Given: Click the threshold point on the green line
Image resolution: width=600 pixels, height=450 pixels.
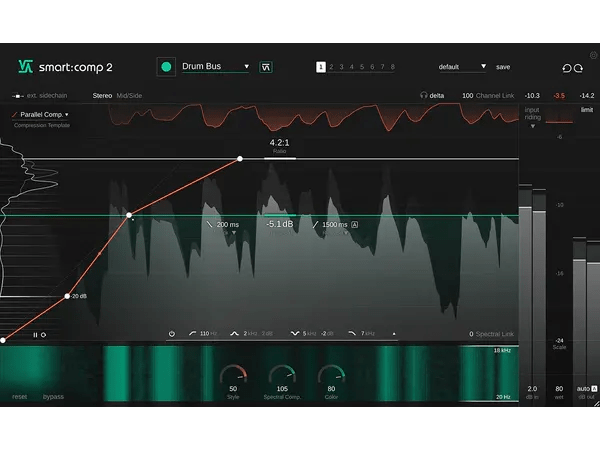Looking at the screenshot, I should click(x=129, y=215).
